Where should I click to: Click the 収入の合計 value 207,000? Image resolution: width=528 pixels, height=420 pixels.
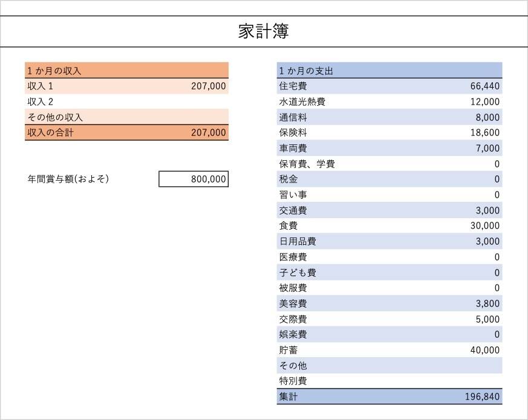click(x=209, y=132)
